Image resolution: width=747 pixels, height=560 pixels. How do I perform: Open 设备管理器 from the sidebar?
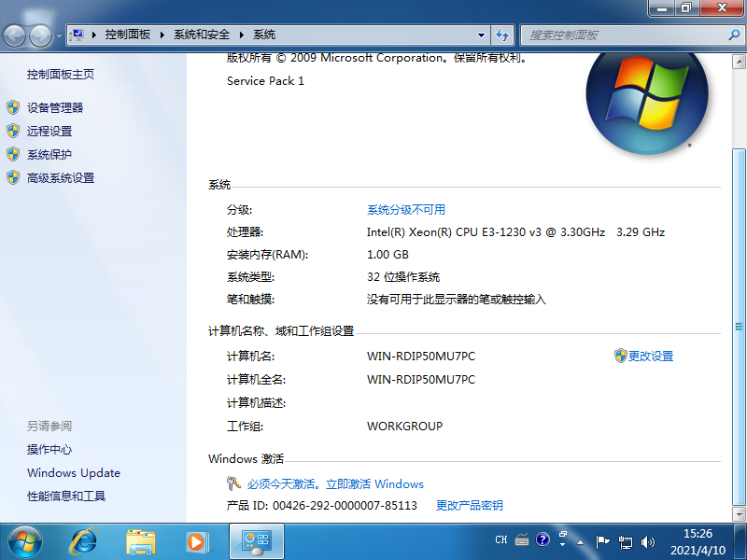coord(54,108)
